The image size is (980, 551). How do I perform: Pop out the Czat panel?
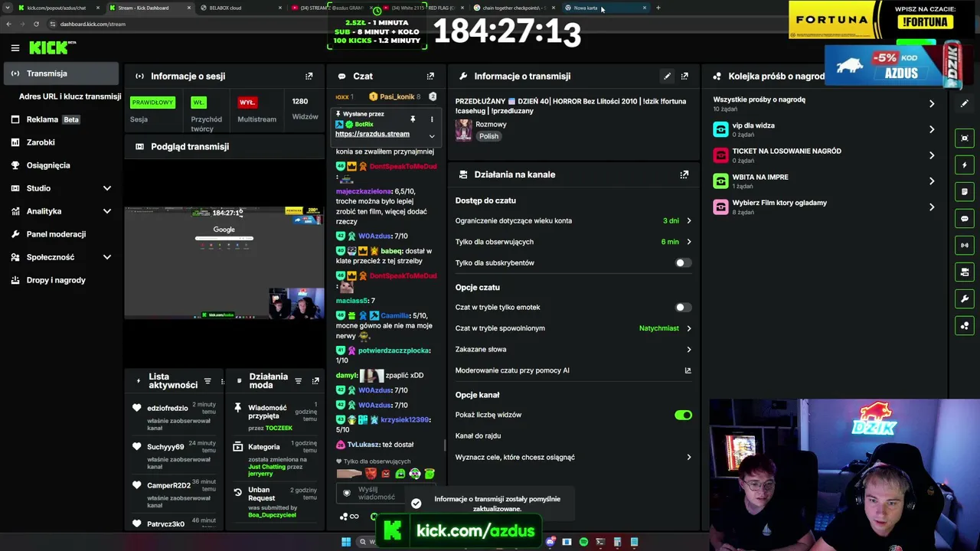[x=430, y=77]
